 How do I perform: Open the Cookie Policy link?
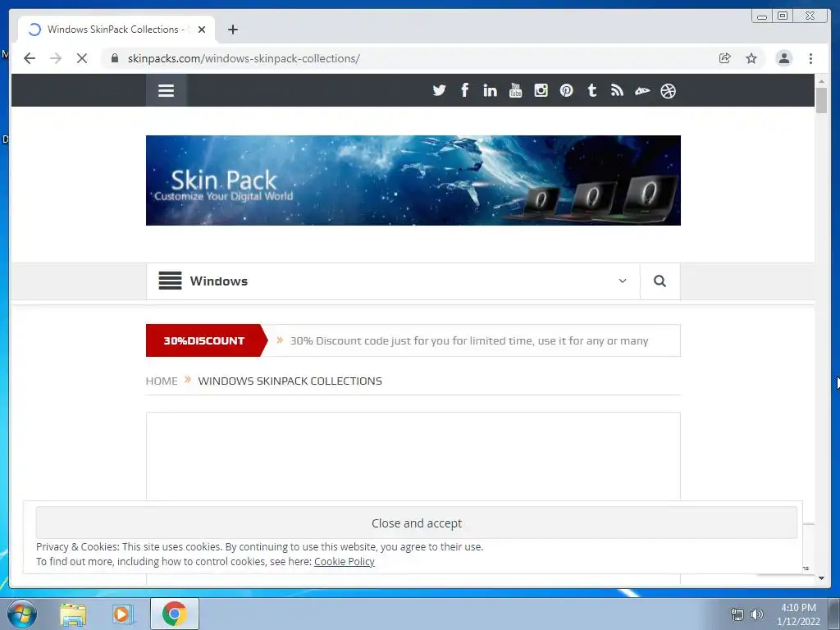344,561
